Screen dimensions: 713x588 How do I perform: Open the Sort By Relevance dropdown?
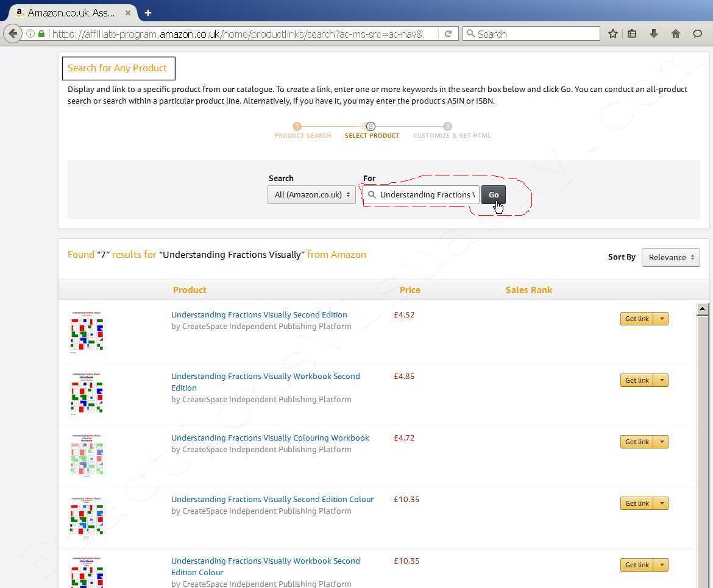pyautogui.click(x=671, y=257)
